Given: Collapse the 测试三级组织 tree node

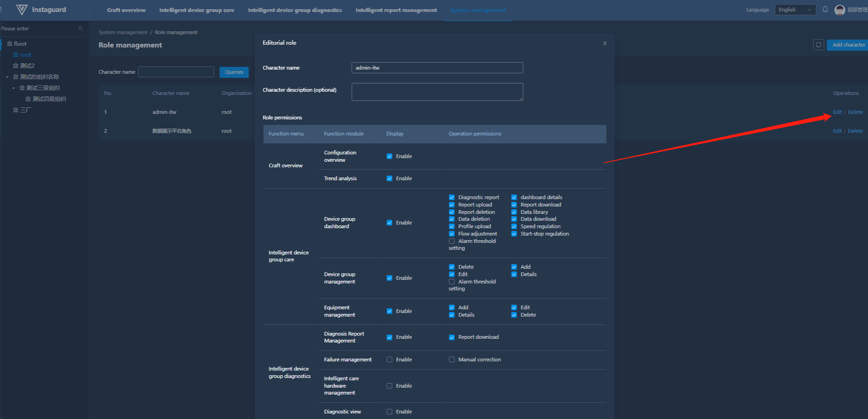Looking at the screenshot, I should point(14,88).
